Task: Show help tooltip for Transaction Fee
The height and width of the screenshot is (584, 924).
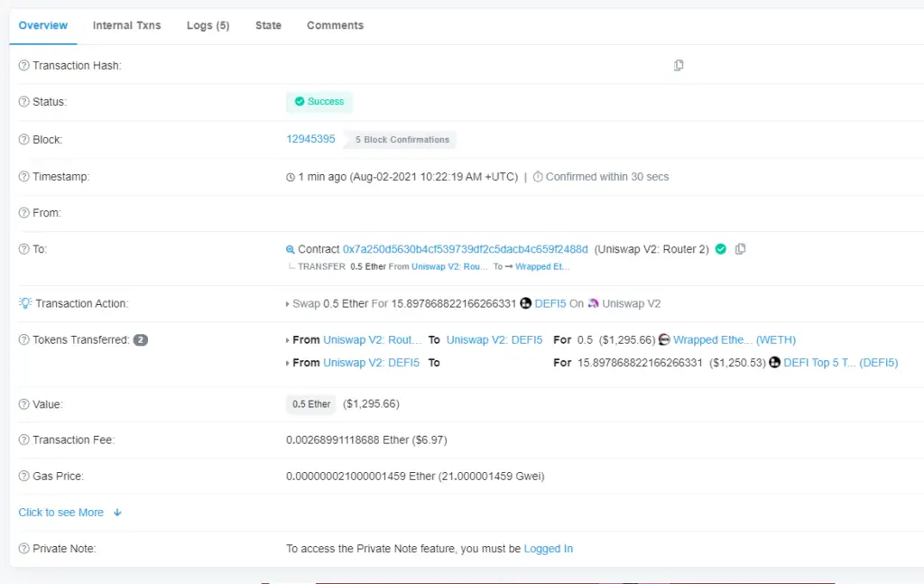Action: (x=23, y=440)
